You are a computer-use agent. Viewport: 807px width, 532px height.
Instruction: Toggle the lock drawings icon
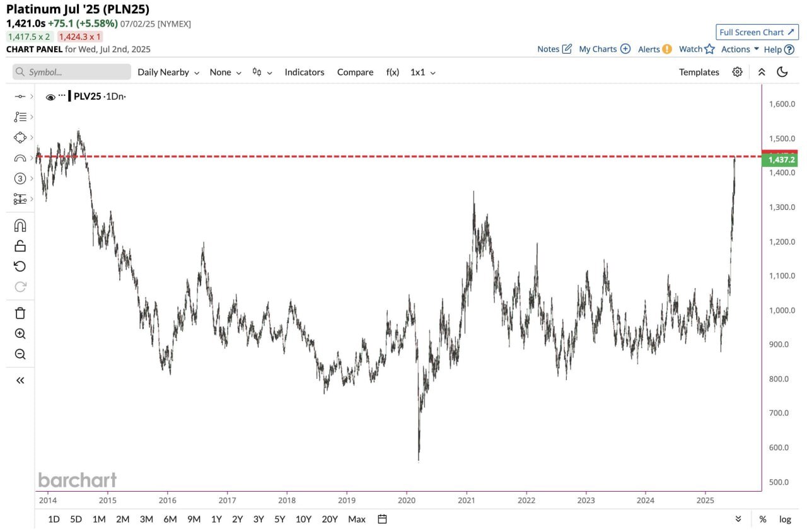point(20,246)
